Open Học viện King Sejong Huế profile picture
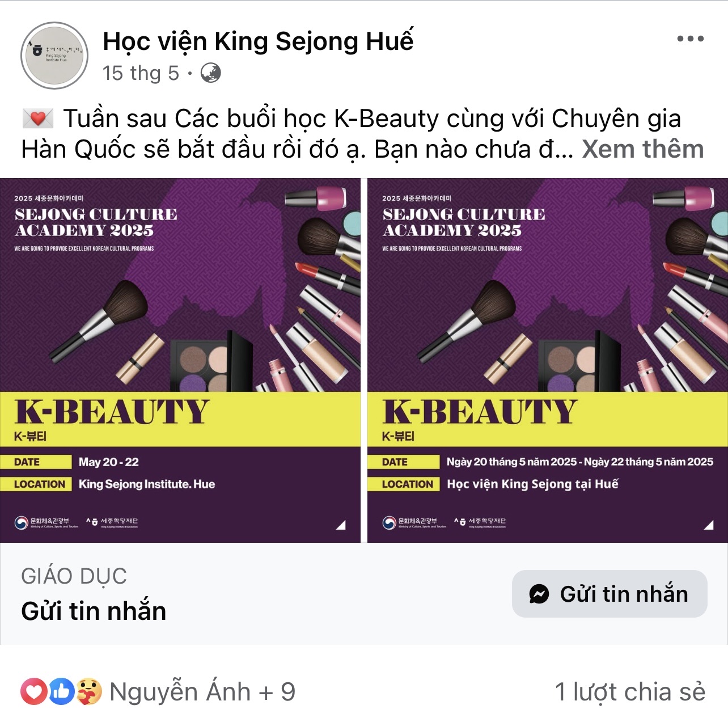This screenshot has width=728, height=722. click(x=54, y=56)
